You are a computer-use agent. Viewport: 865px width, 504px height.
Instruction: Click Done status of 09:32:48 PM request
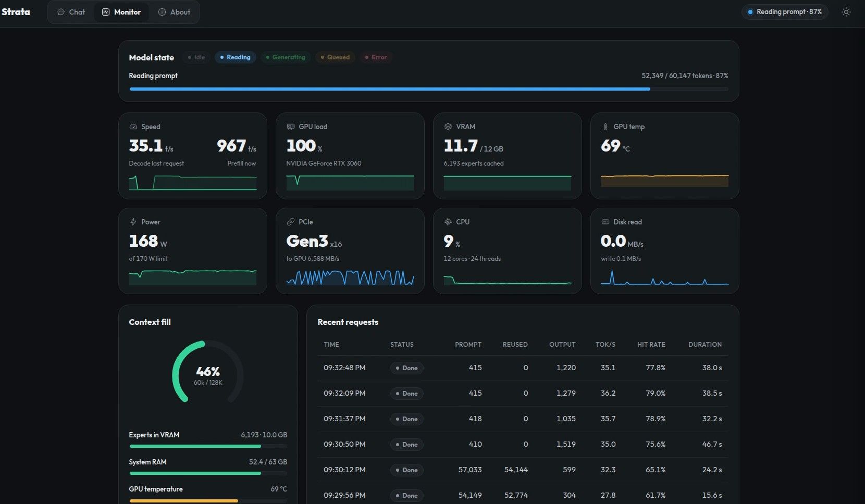pos(407,368)
